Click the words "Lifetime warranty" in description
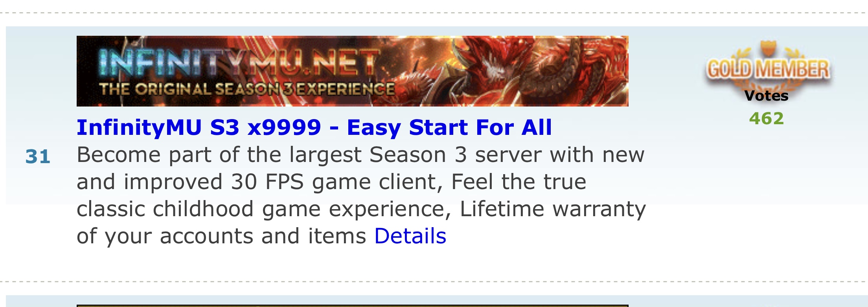This screenshot has width=868, height=307. pos(553,209)
